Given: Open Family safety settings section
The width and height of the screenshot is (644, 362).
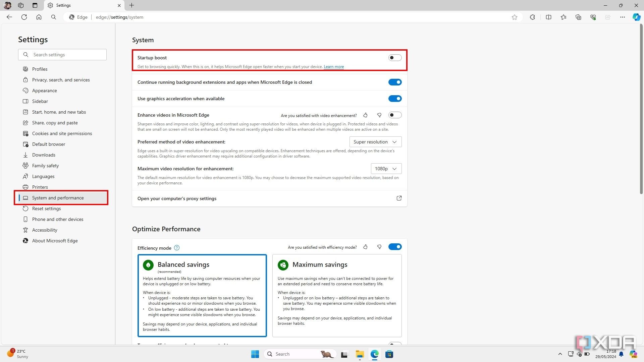Looking at the screenshot, I should 62,166.
